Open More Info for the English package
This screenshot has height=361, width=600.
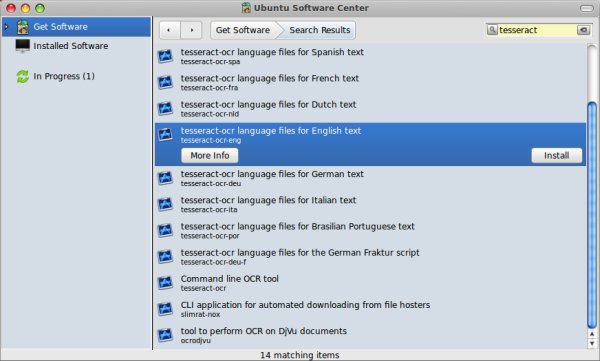pyautogui.click(x=210, y=155)
